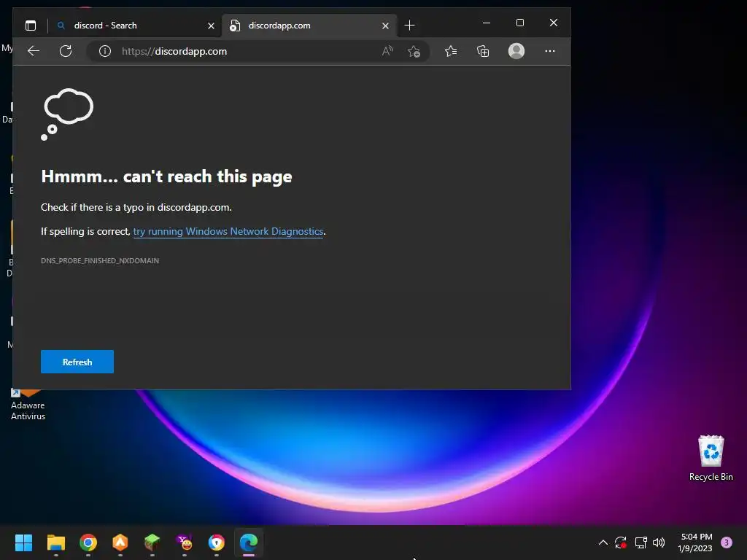
Task: Open the profile avatar icon
Action: 516,51
